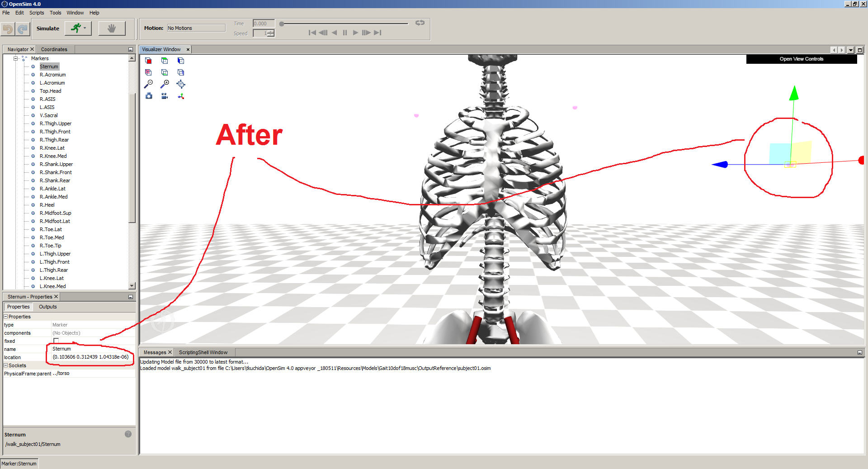
Task: Select the R.Knee.Lat marker
Action: coord(52,148)
